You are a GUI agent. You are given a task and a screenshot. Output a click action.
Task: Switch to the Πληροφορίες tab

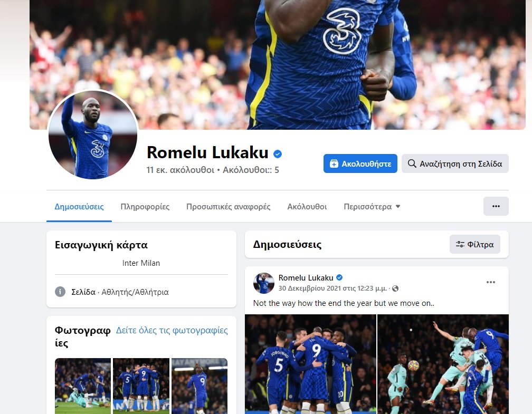145,207
